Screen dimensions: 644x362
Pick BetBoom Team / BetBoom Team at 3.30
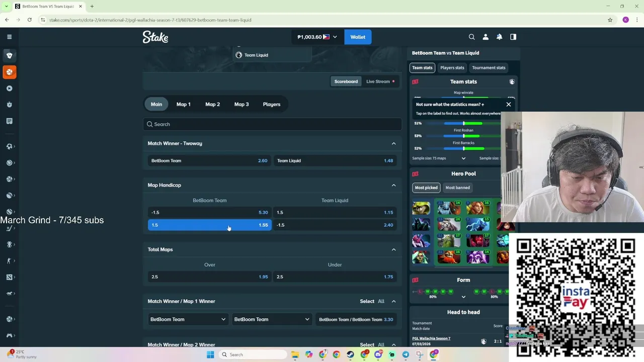356,319
